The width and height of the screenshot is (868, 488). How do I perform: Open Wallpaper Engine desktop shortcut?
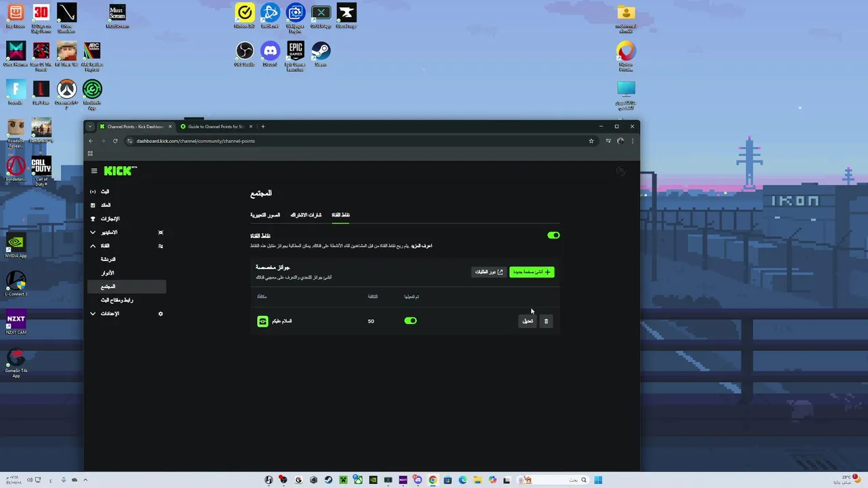pos(295,18)
